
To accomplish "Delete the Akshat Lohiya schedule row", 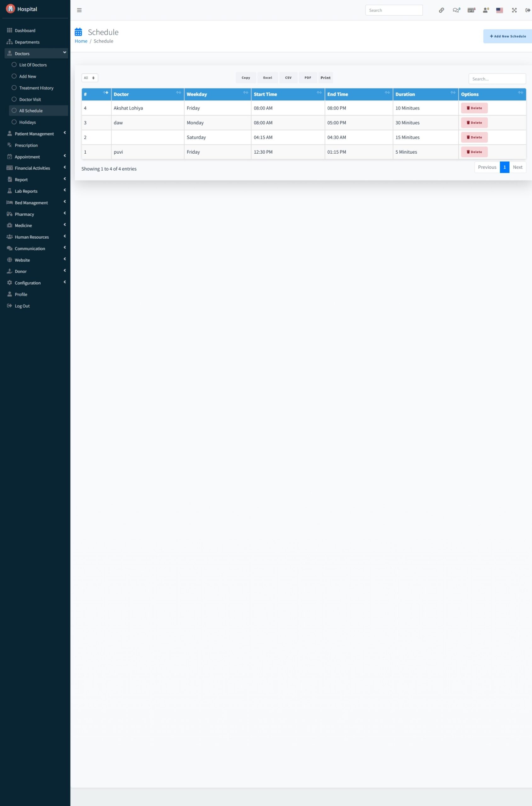I will pos(474,108).
